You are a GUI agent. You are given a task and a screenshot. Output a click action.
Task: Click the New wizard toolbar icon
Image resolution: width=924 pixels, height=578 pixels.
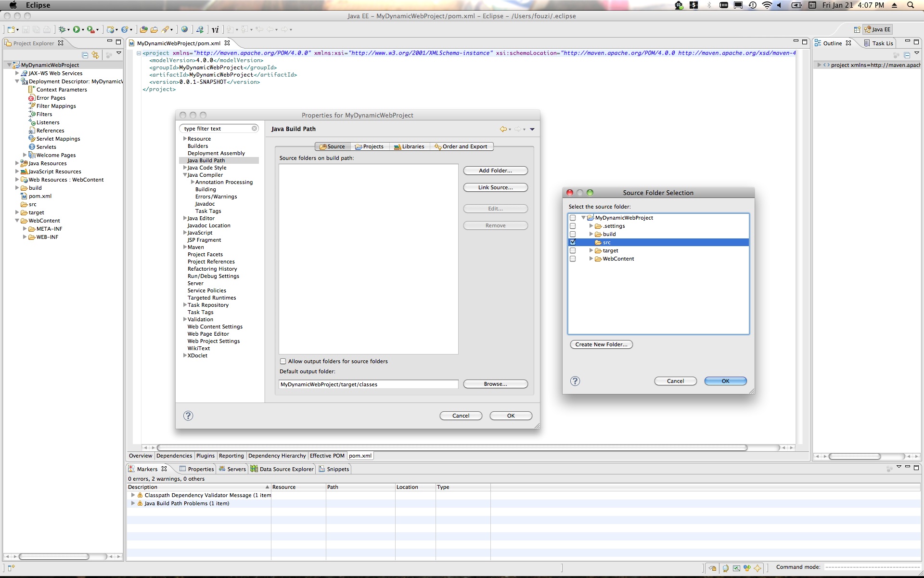pos(11,29)
